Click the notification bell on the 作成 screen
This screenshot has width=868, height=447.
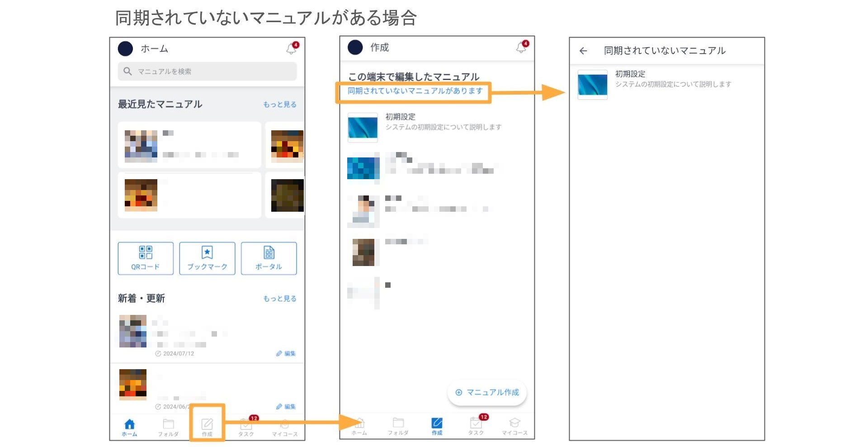pos(521,47)
